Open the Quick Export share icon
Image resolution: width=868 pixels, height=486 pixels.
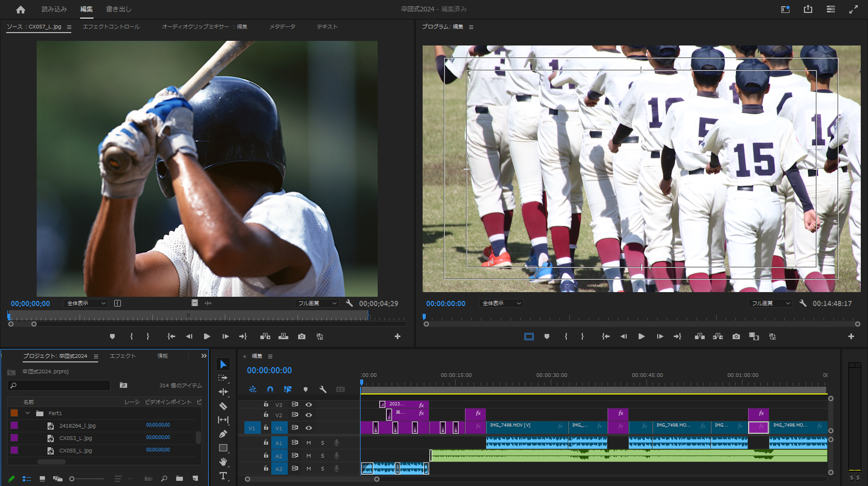click(x=808, y=9)
